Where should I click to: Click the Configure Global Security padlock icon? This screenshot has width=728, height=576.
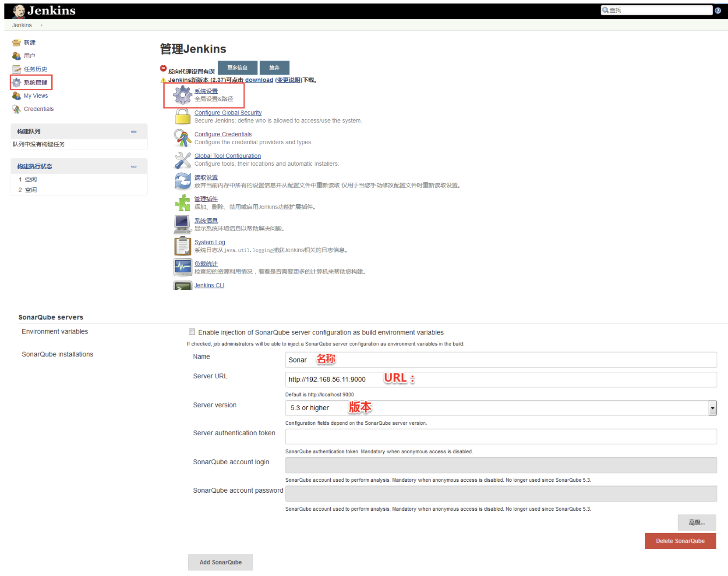click(x=183, y=117)
